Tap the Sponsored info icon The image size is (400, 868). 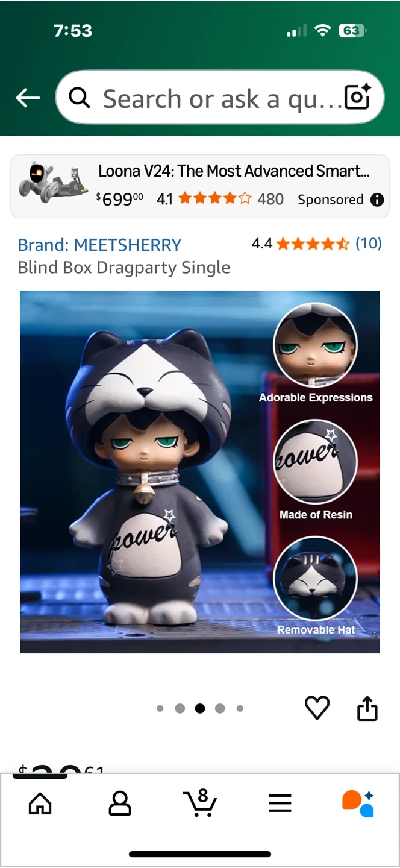coord(377,200)
